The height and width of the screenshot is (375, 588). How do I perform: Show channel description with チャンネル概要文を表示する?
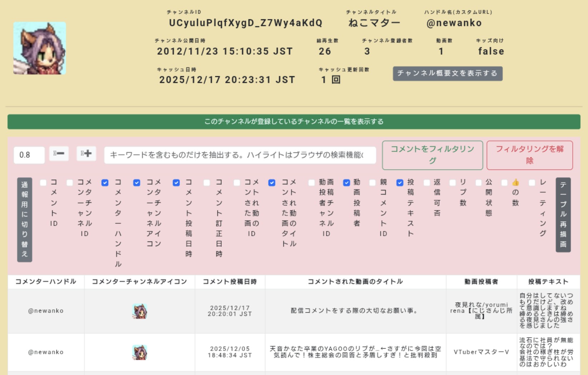point(447,73)
